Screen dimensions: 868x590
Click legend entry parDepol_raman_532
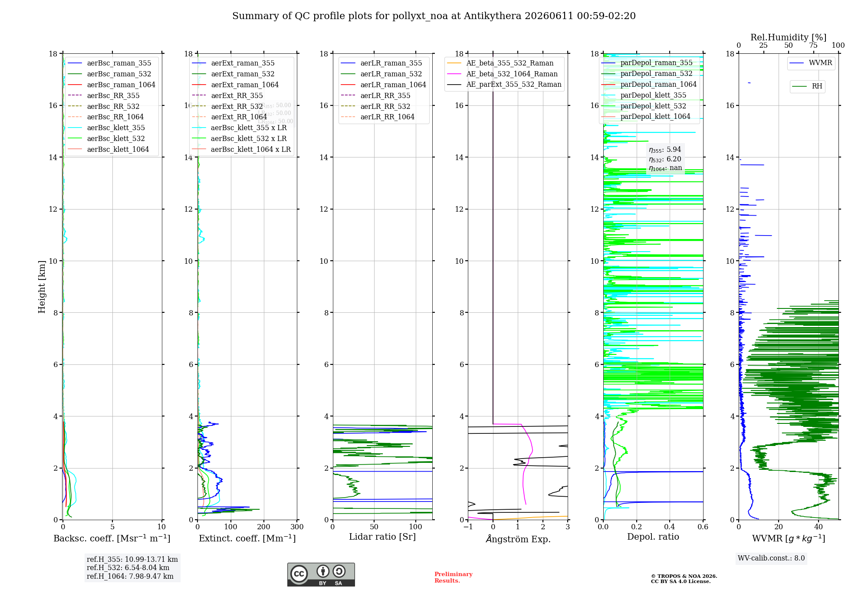[x=647, y=74]
